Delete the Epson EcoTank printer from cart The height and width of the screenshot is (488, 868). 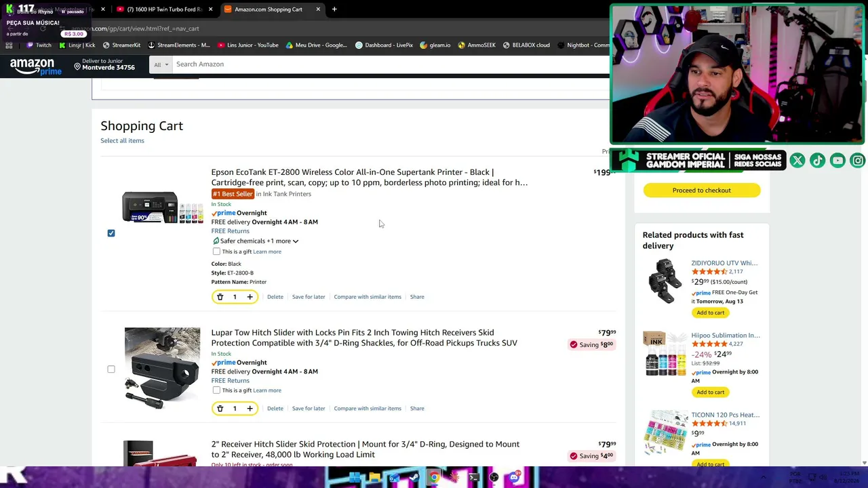pyautogui.click(x=275, y=297)
